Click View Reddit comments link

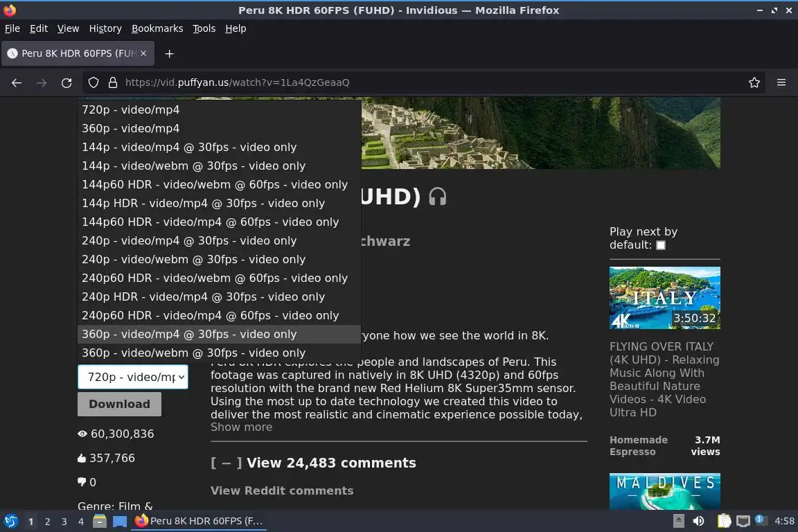coord(282,490)
